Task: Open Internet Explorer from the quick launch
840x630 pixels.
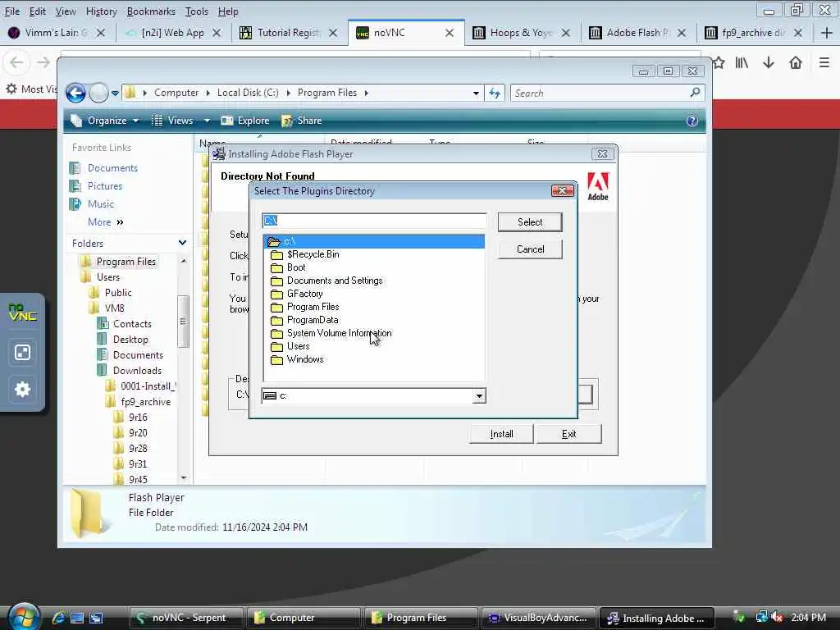Action: [58, 619]
